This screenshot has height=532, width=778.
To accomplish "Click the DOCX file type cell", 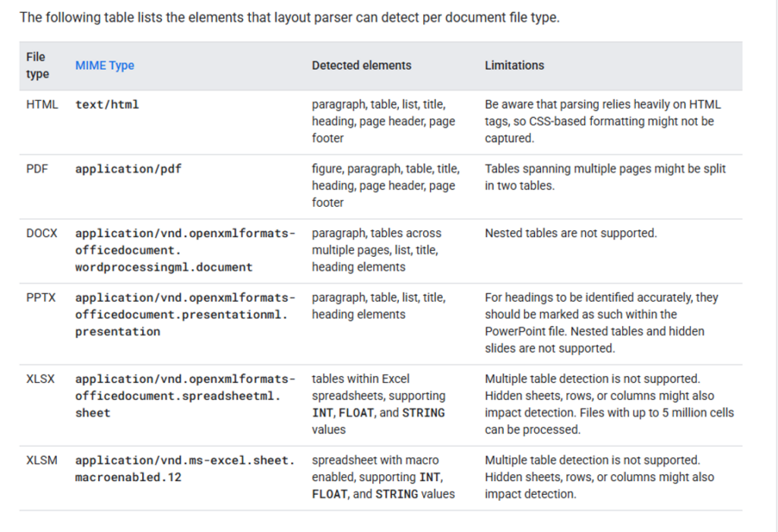I will [x=42, y=233].
